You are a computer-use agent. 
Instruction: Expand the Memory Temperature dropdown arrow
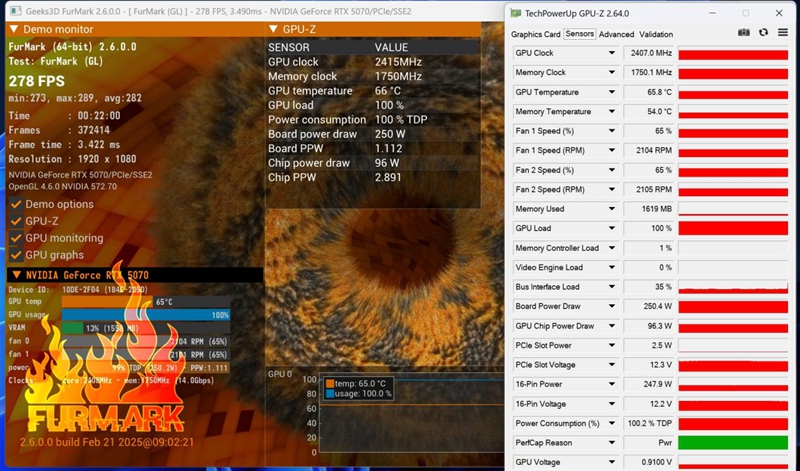(612, 112)
